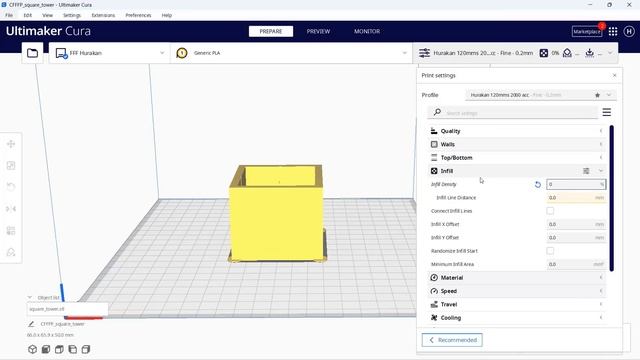This screenshot has height=360, width=640.
Task: Switch to the MONITOR stage tab
Action: pos(367,31)
